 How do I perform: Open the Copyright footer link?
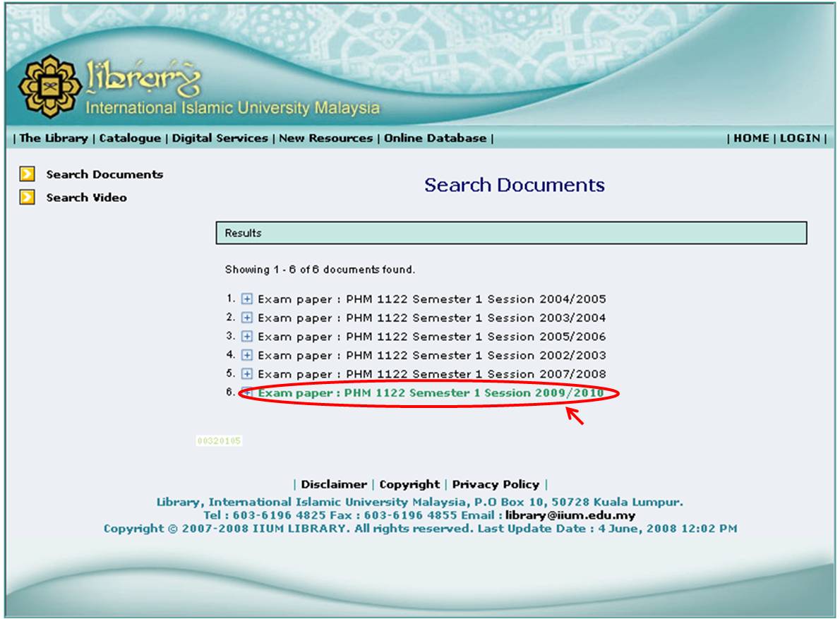(x=409, y=484)
